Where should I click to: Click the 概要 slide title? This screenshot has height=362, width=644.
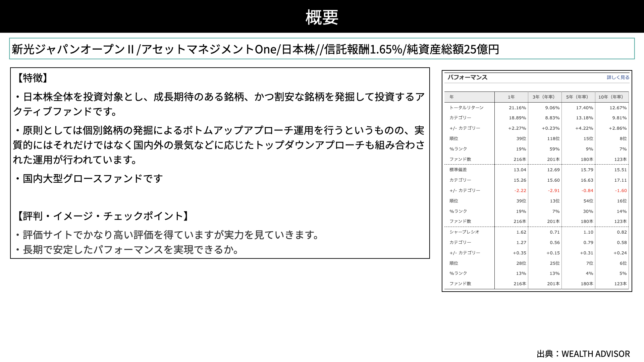pyautogui.click(x=322, y=17)
